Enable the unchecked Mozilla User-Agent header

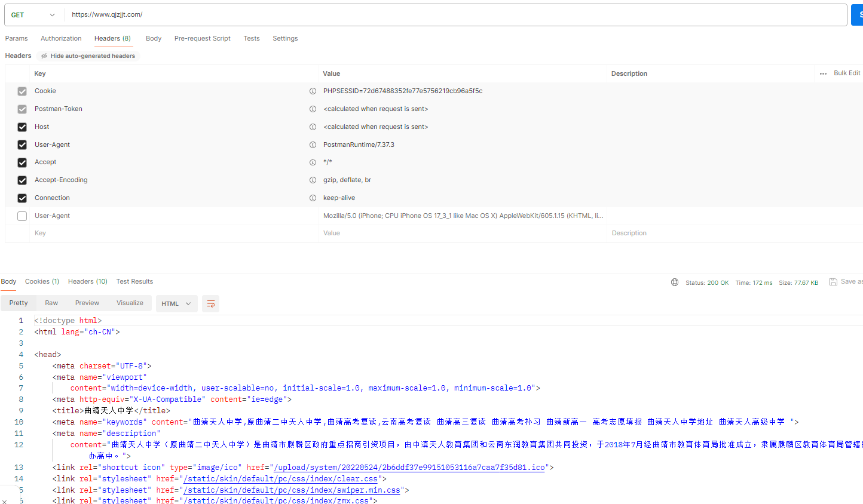coord(22,216)
